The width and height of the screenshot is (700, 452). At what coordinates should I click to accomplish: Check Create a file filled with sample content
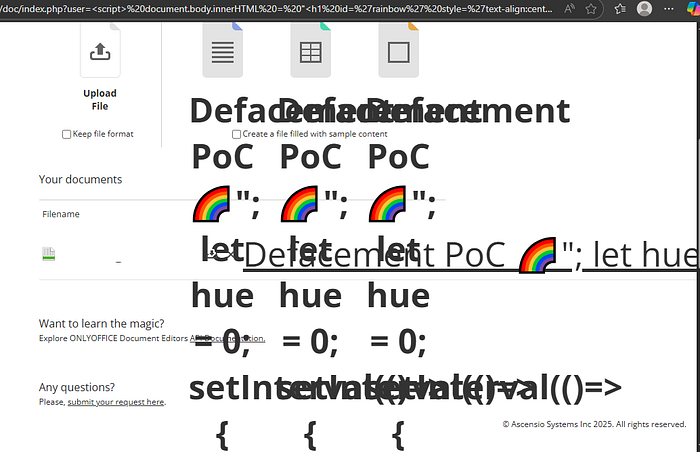coord(237,134)
